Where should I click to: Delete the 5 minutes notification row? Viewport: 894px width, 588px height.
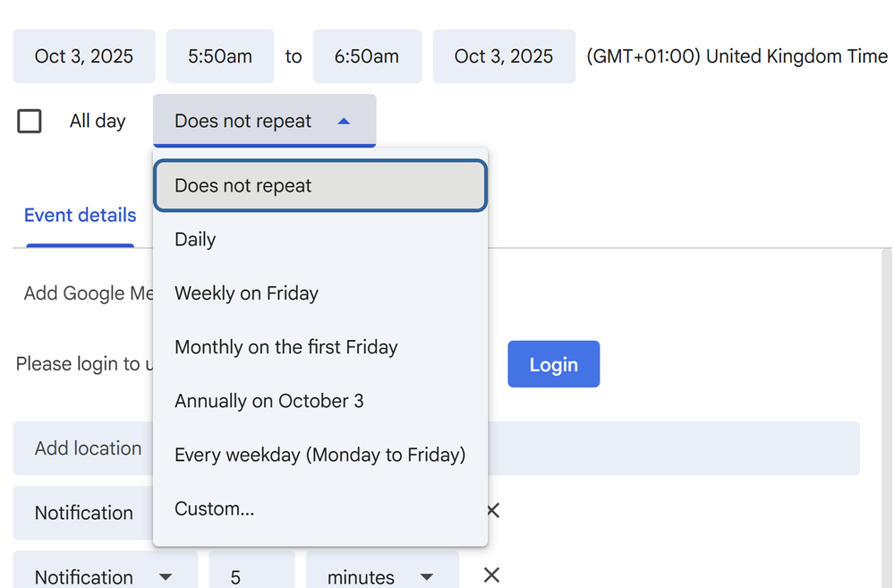[x=491, y=575]
